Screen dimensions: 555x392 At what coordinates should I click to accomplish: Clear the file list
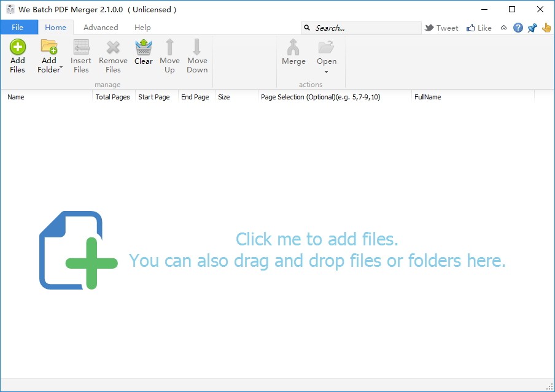143,52
